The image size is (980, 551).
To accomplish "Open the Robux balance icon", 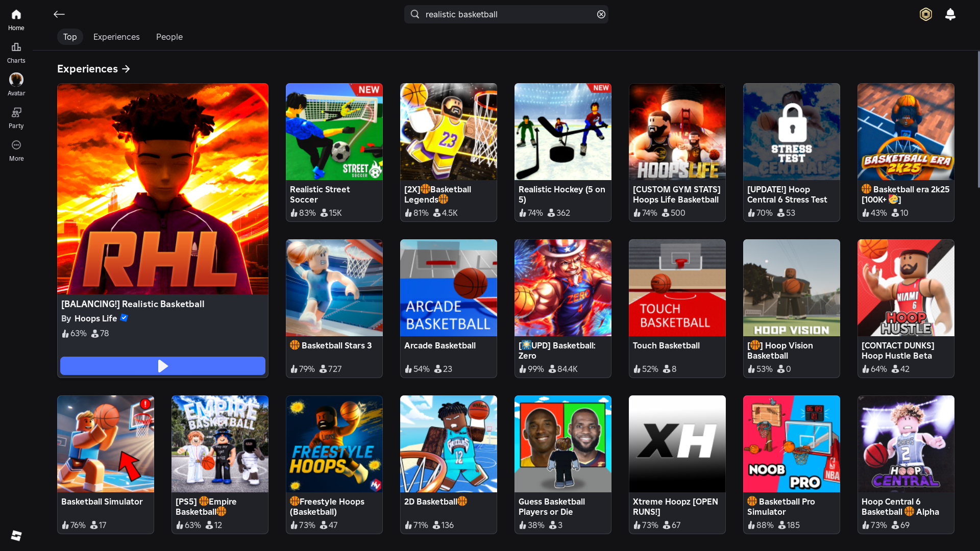I will 926,14.
